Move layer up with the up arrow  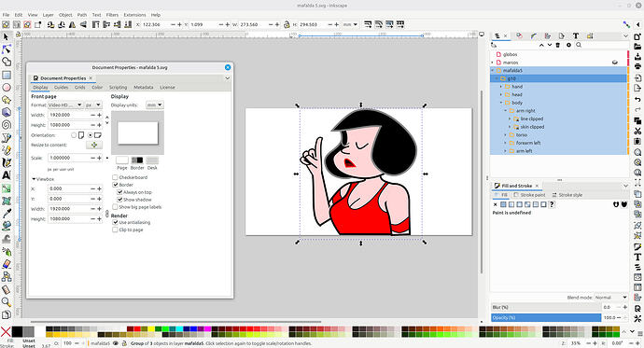pos(541,45)
